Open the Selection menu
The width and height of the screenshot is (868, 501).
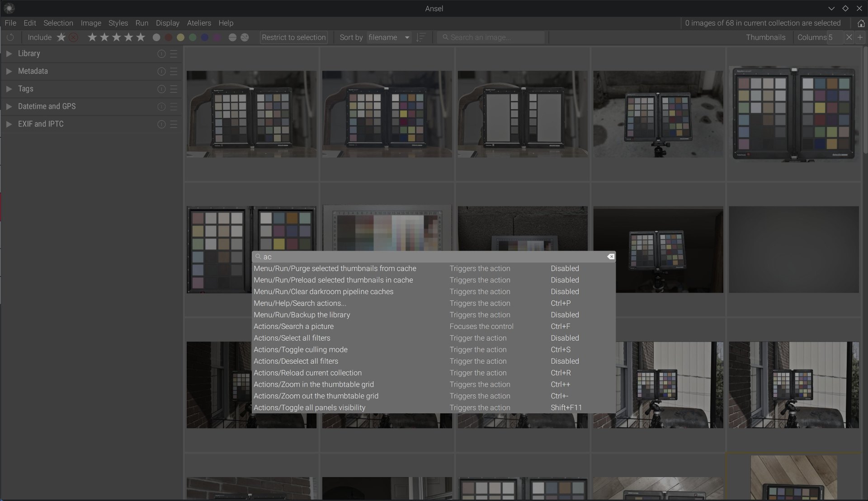point(58,23)
